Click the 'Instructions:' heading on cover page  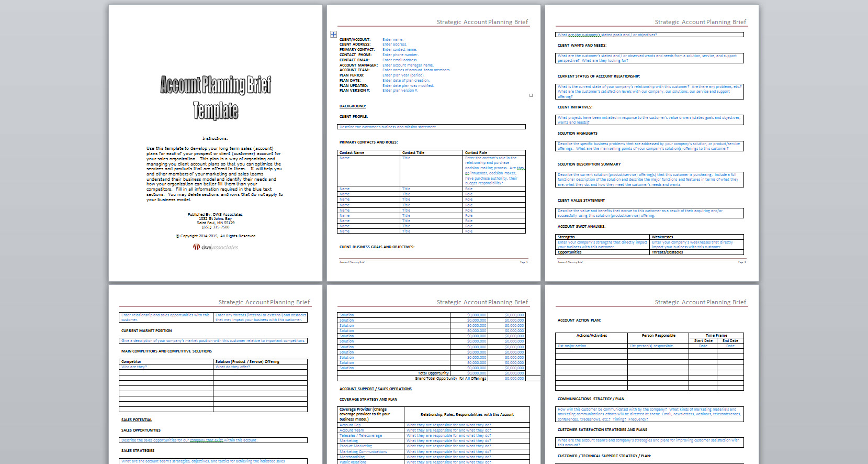[215, 138]
